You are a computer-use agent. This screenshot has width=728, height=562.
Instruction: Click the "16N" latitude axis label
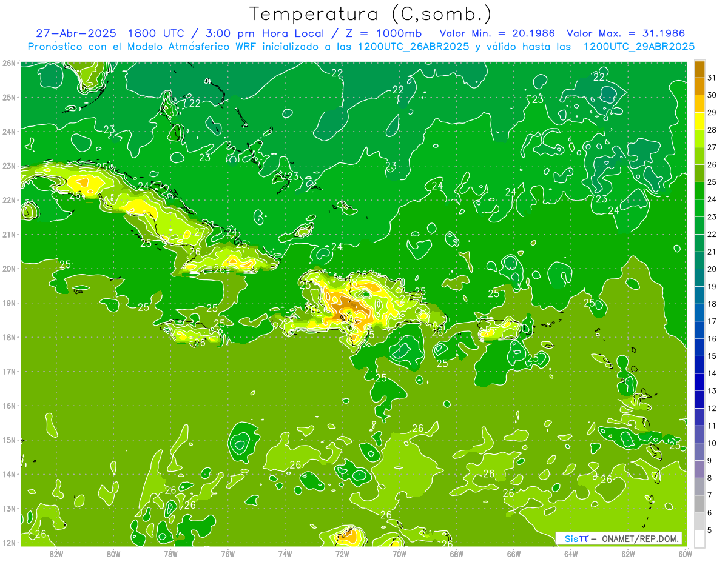[9, 406]
